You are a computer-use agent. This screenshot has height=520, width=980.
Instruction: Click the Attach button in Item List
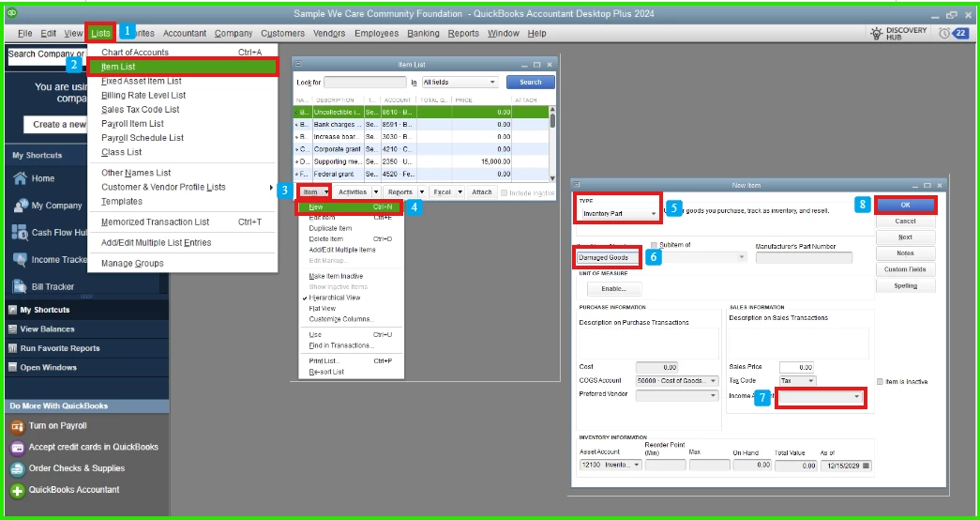pyautogui.click(x=481, y=192)
